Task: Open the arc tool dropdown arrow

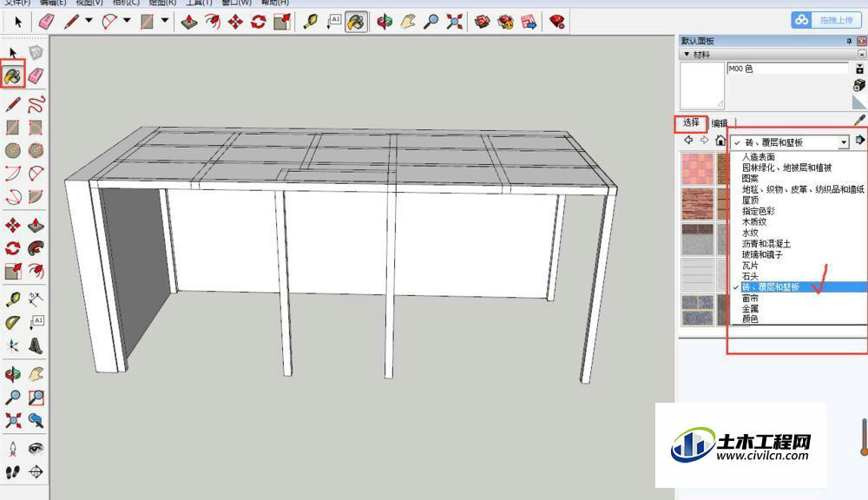Action: pos(127,21)
